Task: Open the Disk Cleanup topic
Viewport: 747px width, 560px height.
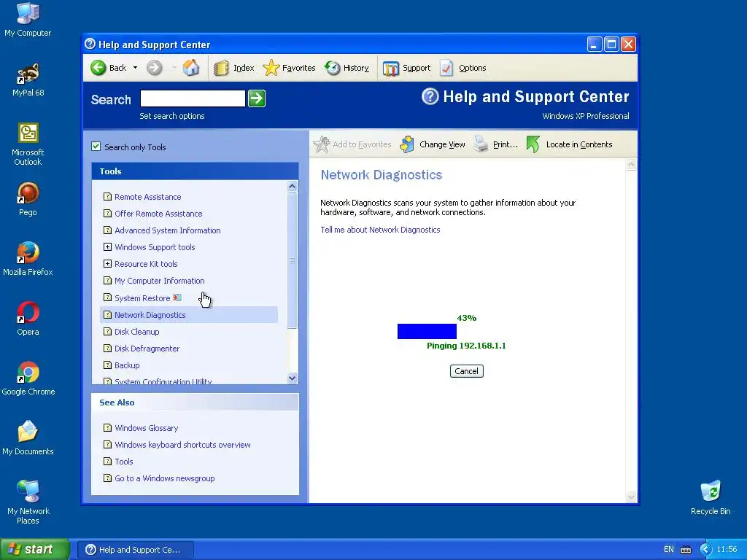Action: [136, 332]
